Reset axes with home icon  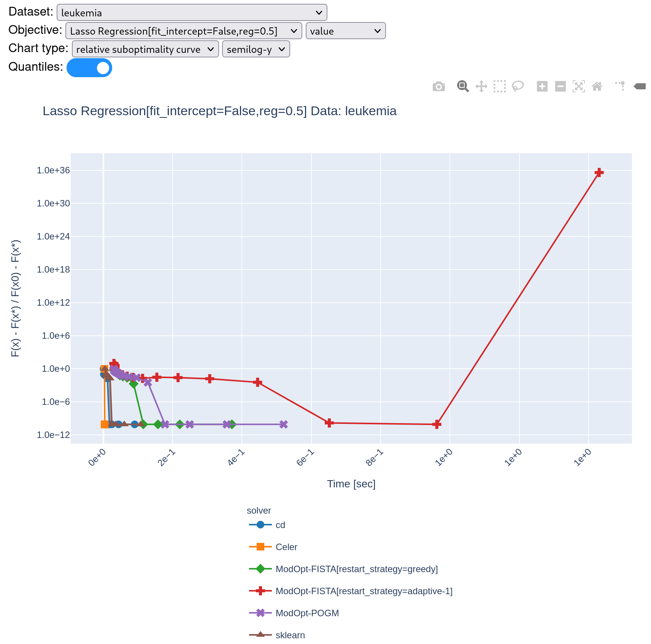[597, 87]
